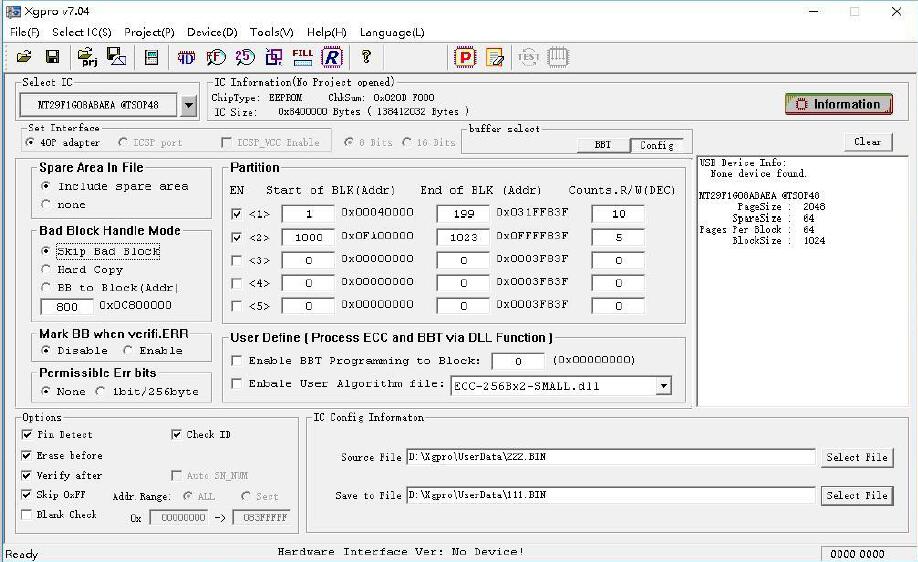
Task: Select BB to Block(Addr) mode
Action: pos(46,287)
